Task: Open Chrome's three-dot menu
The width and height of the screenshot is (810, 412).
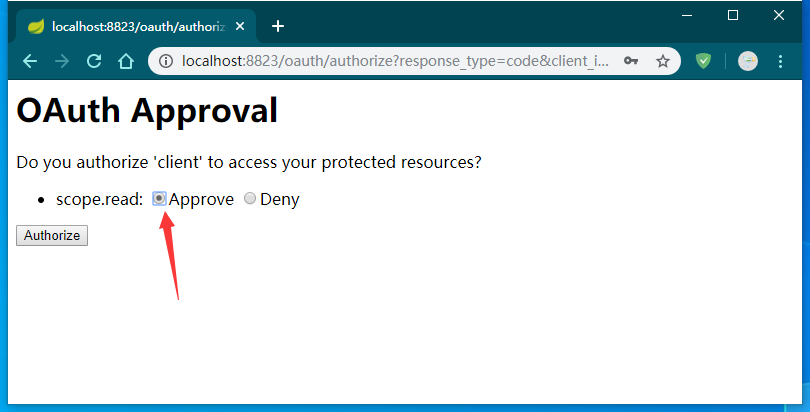Action: (x=780, y=61)
